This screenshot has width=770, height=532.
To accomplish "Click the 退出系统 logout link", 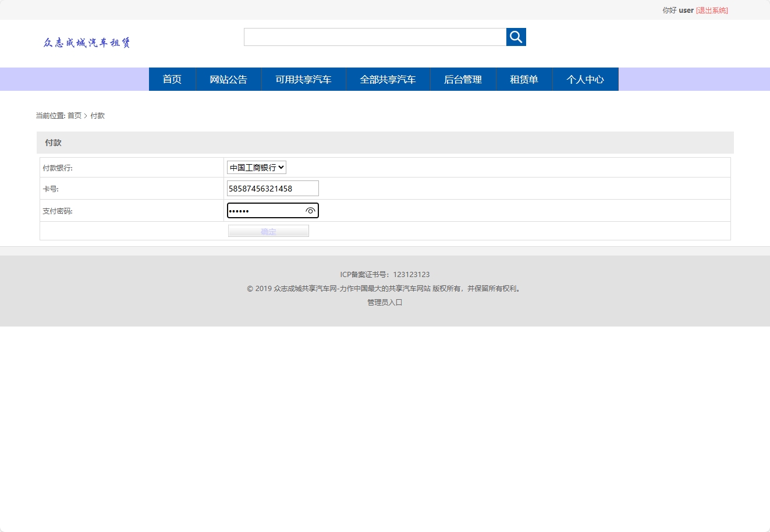I will click(711, 10).
